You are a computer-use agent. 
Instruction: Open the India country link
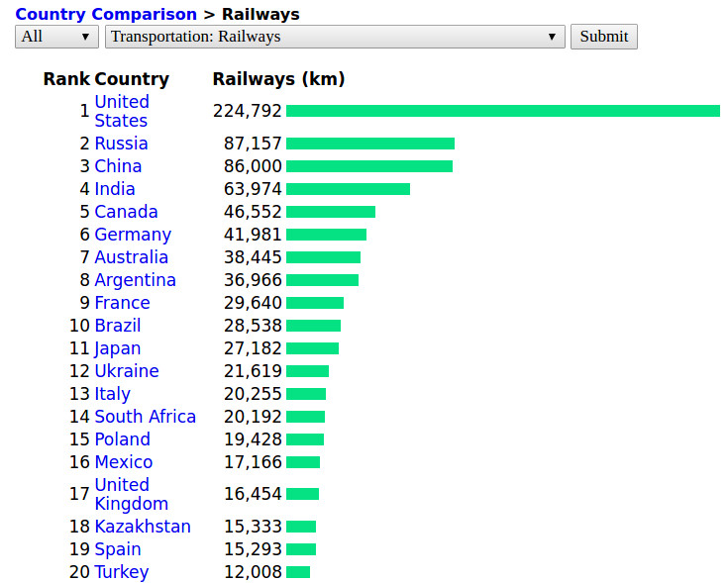(x=115, y=189)
